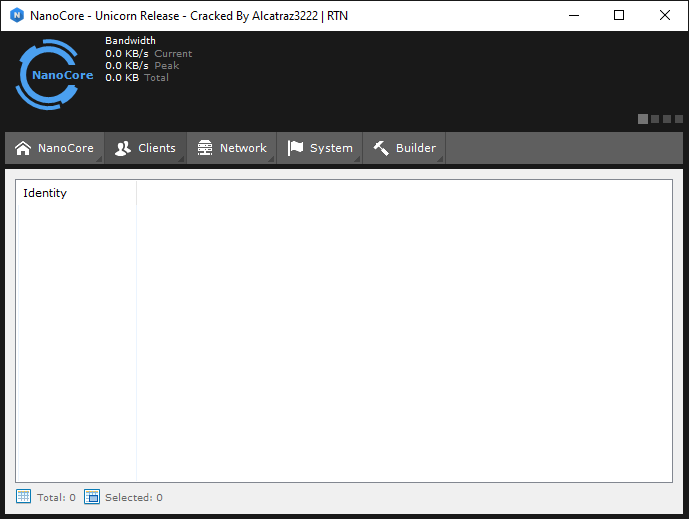The height and width of the screenshot is (519, 689).
Task: Expand the System tab corner arrow
Action: click(x=356, y=158)
